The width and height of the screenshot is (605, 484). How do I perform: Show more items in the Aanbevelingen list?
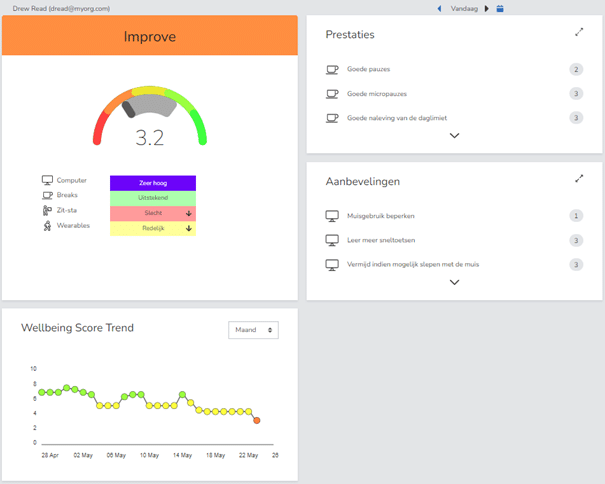[454, 282]
